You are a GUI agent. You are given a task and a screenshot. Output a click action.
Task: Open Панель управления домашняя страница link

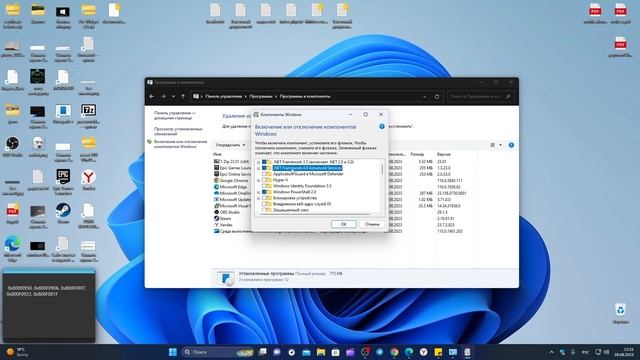click(x=175, y=115)
